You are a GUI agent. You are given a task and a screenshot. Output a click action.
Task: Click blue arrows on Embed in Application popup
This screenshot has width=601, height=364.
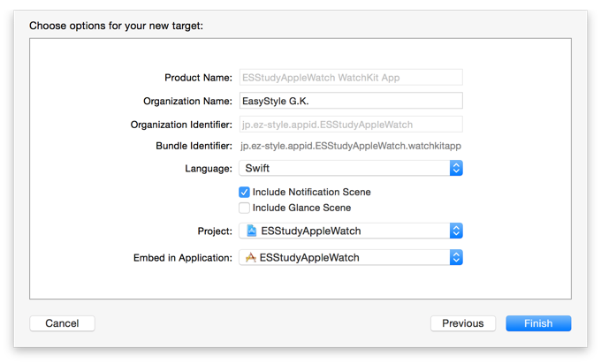(456, 257)
